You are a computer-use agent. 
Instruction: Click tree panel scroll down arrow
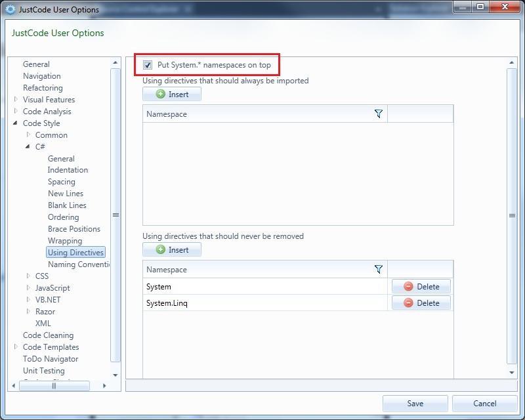point(115,375)
